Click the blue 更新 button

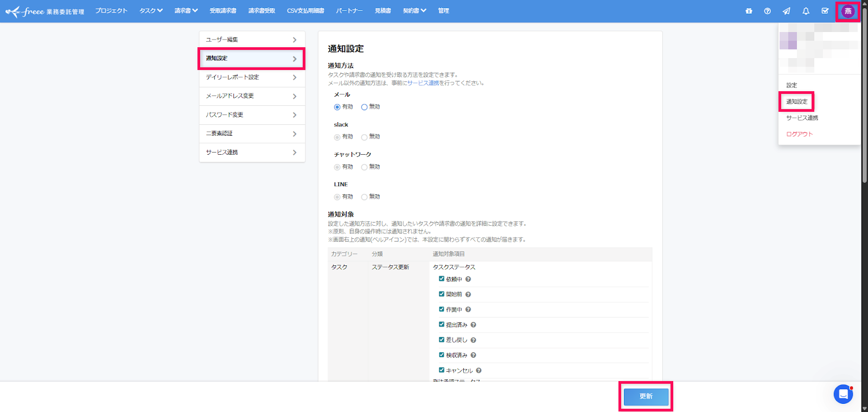(x=646, y=396)
